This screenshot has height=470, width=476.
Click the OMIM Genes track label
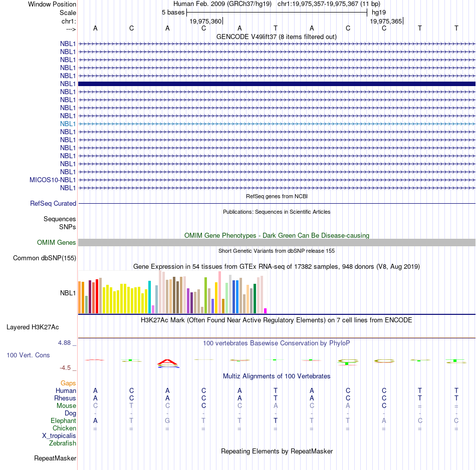[56, 242]
